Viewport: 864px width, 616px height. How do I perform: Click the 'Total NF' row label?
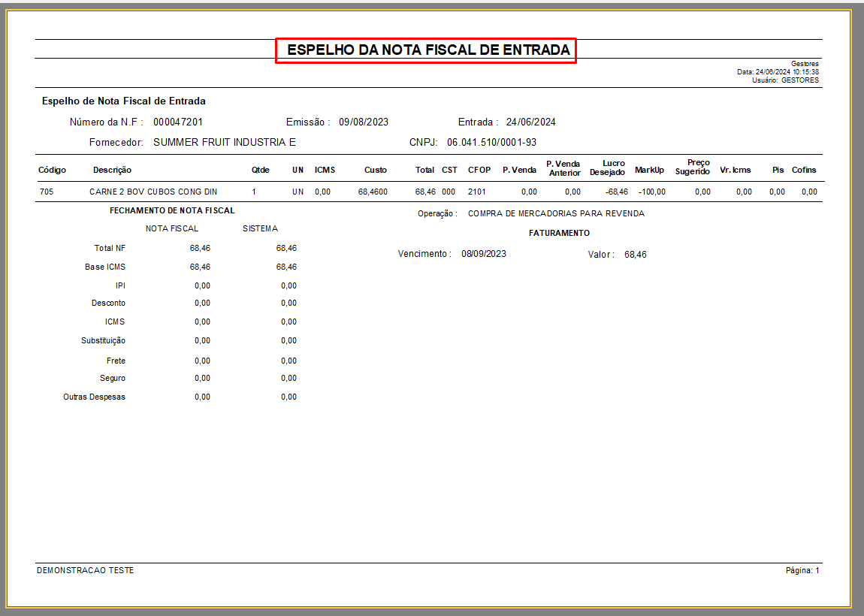(x=110, y=248)
